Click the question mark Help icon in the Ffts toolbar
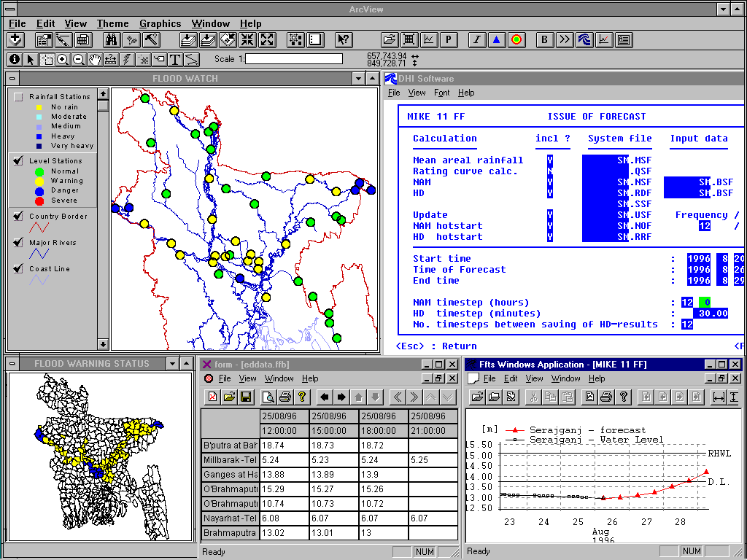 click(x=623, y=397)
